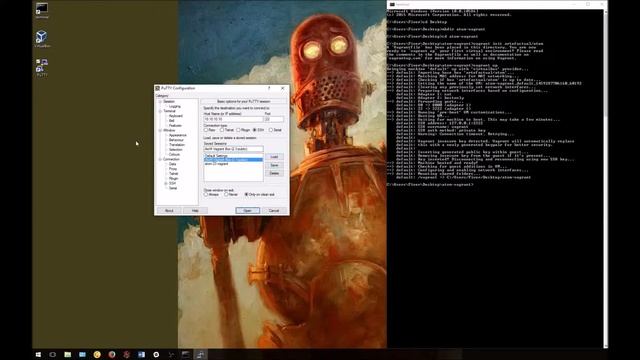Click the active PuTTY taskbar button
This screenshot has width=640, height=360.
click(200, 355)
